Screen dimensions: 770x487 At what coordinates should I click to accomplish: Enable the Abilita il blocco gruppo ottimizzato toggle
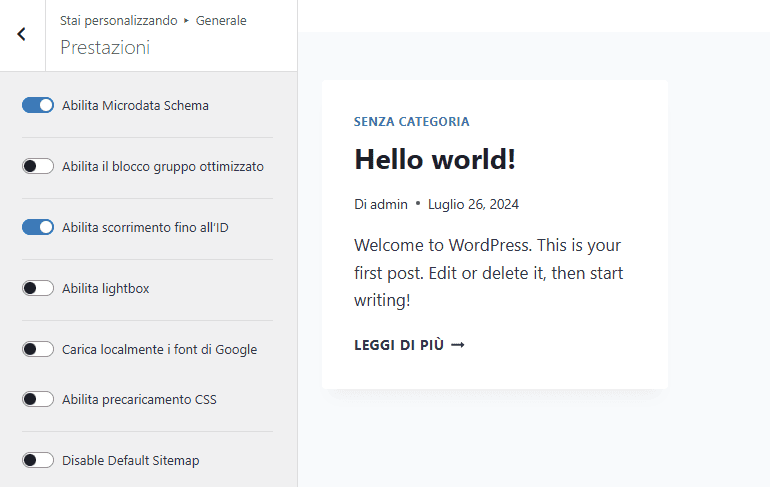38,166
